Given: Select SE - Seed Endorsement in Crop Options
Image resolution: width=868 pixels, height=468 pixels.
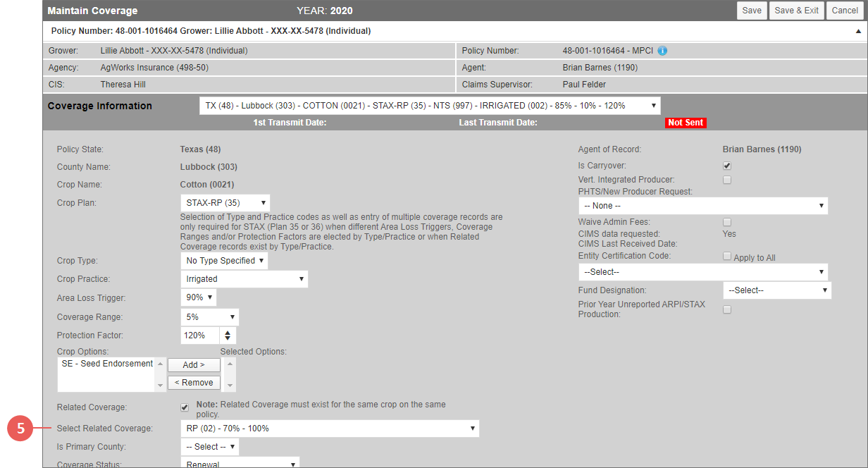Looking at the screenshot, I should 107,364.
